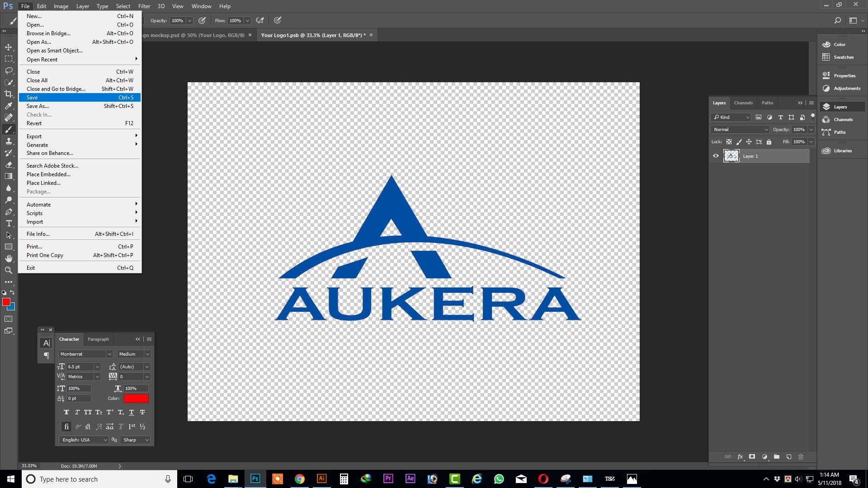Select the Lasso tool
868x488 pixels.
[x=9, y=70]
